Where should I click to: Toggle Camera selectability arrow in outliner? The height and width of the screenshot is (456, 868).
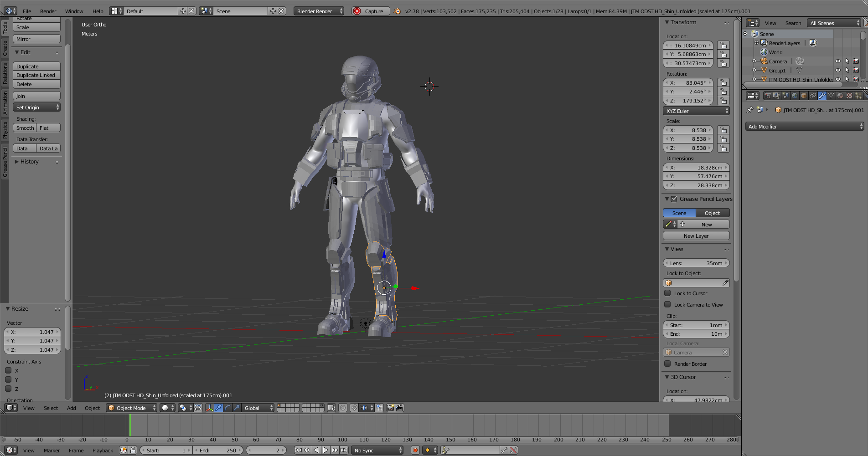[x=847, y=61]
